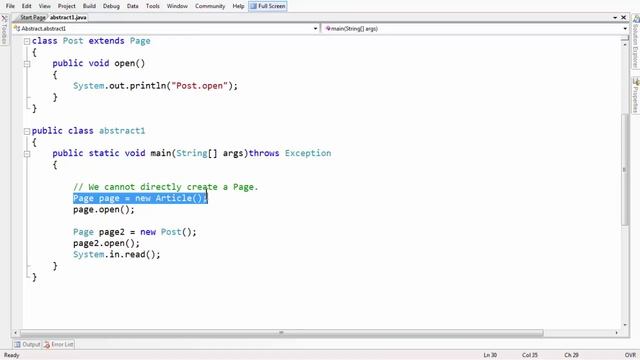
Task: Open the Data menu
Action: [x=133, y=6]
